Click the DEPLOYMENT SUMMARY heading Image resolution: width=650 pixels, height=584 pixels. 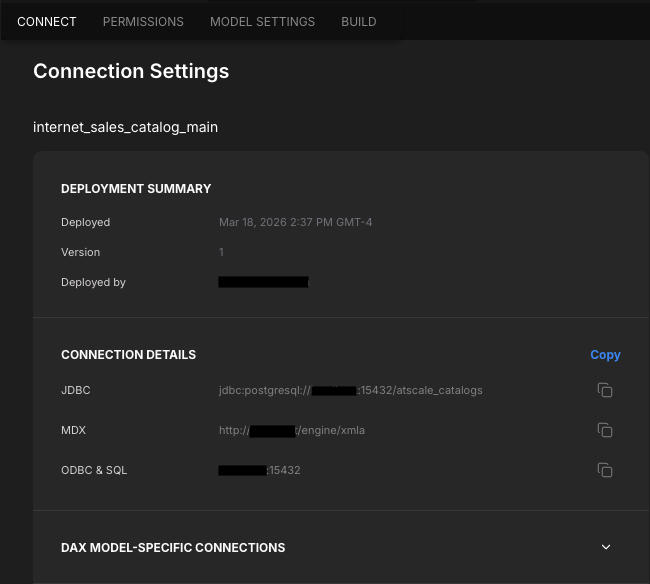point(136,189)
